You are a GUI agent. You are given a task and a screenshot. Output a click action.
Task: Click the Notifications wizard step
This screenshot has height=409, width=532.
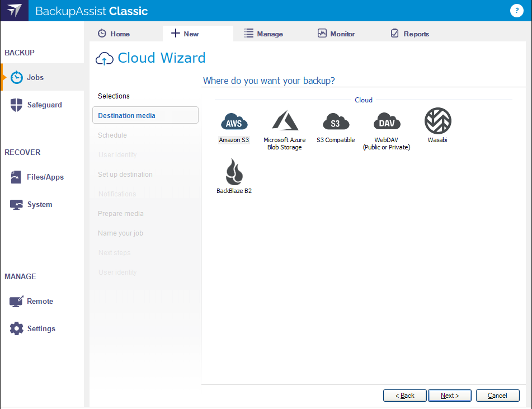coord(117,194)
